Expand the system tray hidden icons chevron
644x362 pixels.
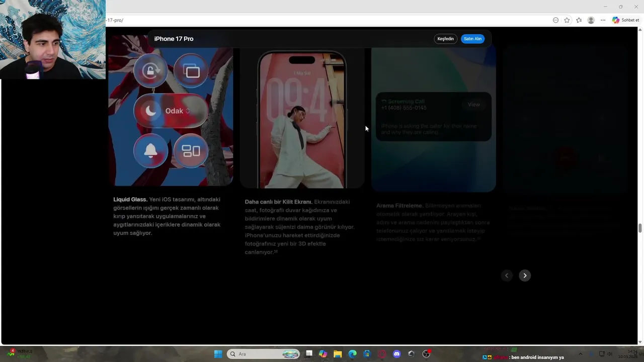[580, 354]
